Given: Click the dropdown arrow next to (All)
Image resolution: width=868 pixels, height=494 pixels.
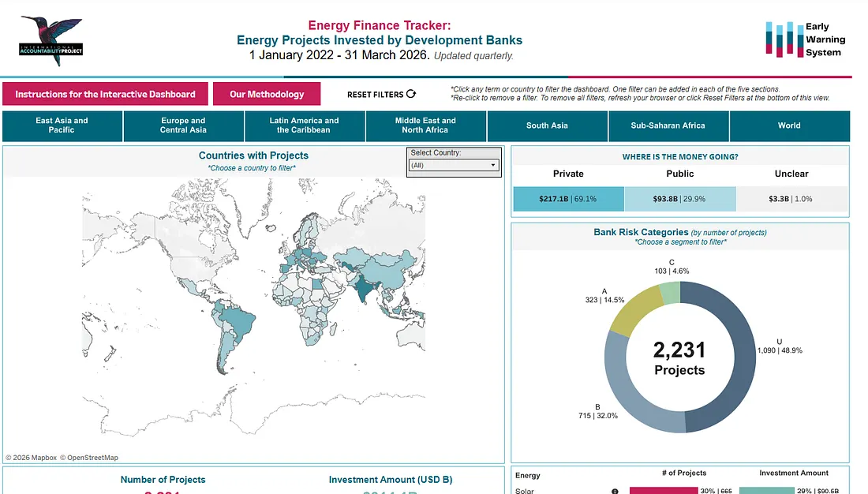Looking at the screenshot, I should 492,165.
